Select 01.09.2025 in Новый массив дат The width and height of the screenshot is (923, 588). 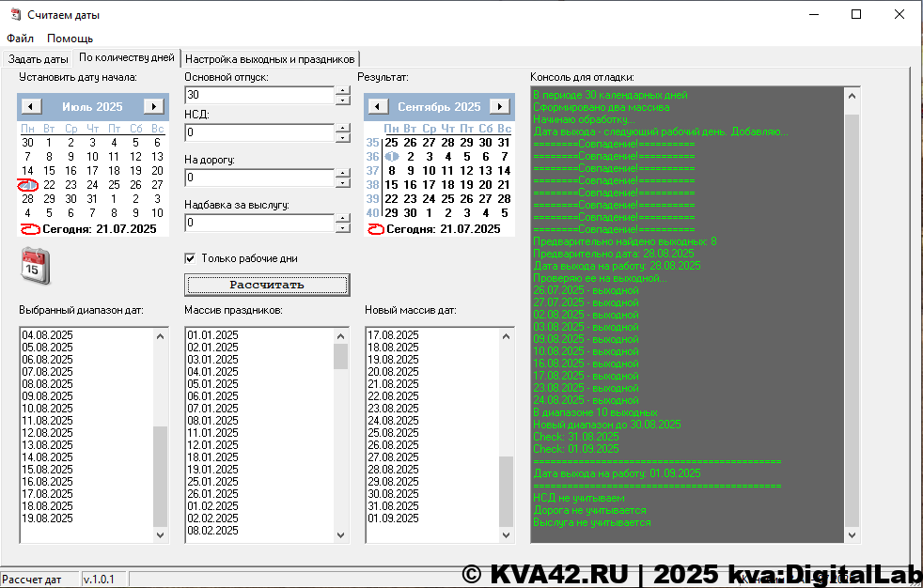(394, 518)
